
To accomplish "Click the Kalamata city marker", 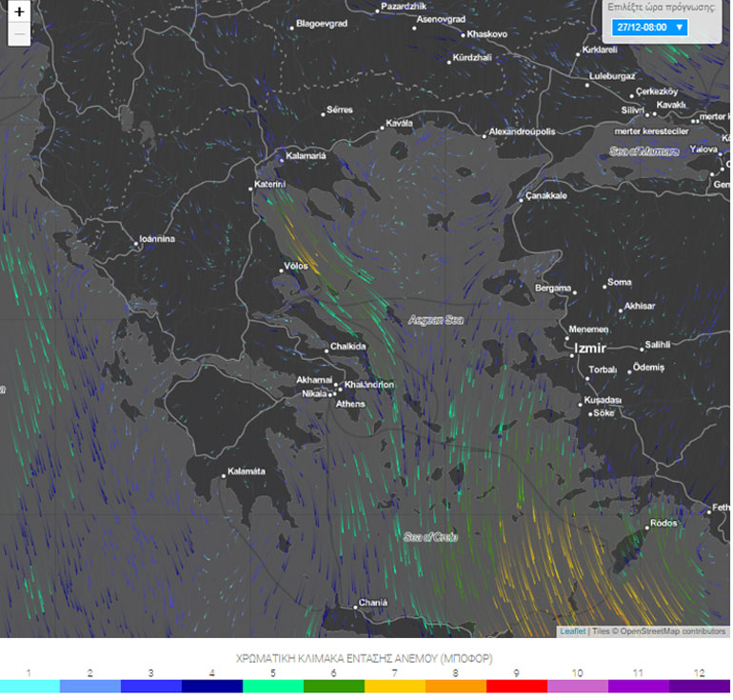I will [x=226, y=474].
